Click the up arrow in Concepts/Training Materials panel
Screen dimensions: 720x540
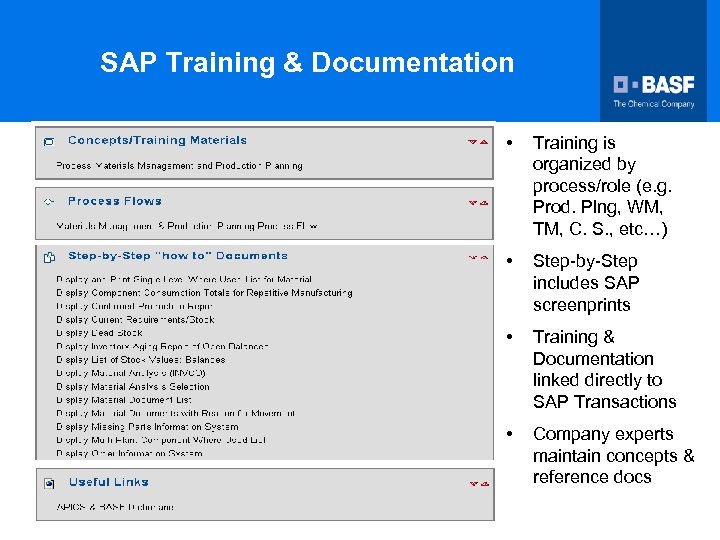pyautogui.click(x=484, y=142)
